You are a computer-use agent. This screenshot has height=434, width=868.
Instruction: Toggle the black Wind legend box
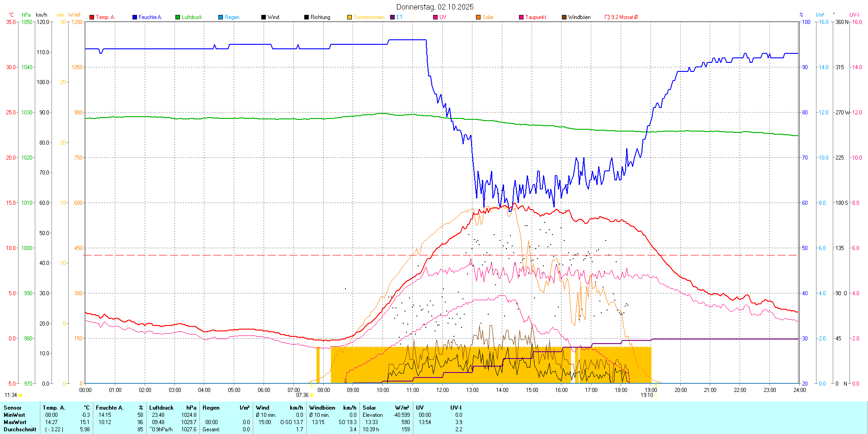(x=264, y=17)
